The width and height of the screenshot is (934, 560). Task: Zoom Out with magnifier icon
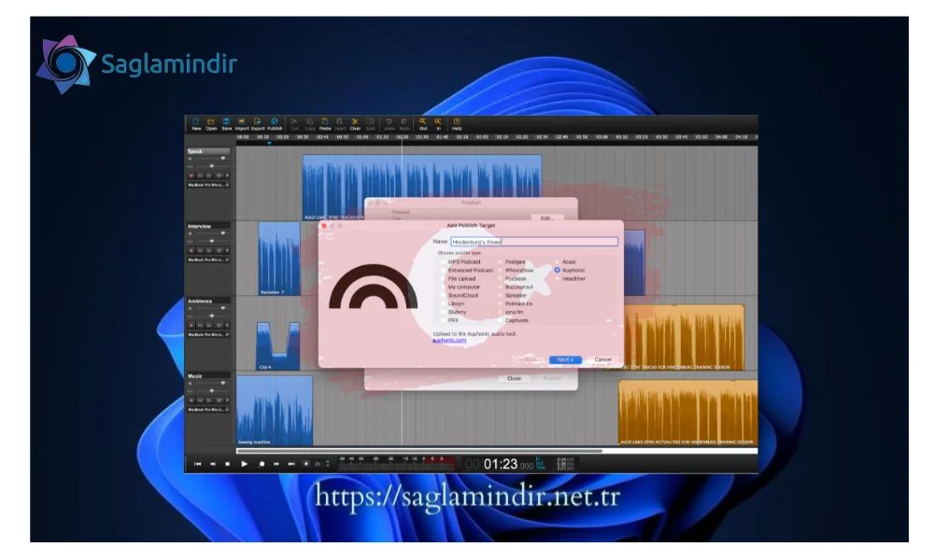423,124
